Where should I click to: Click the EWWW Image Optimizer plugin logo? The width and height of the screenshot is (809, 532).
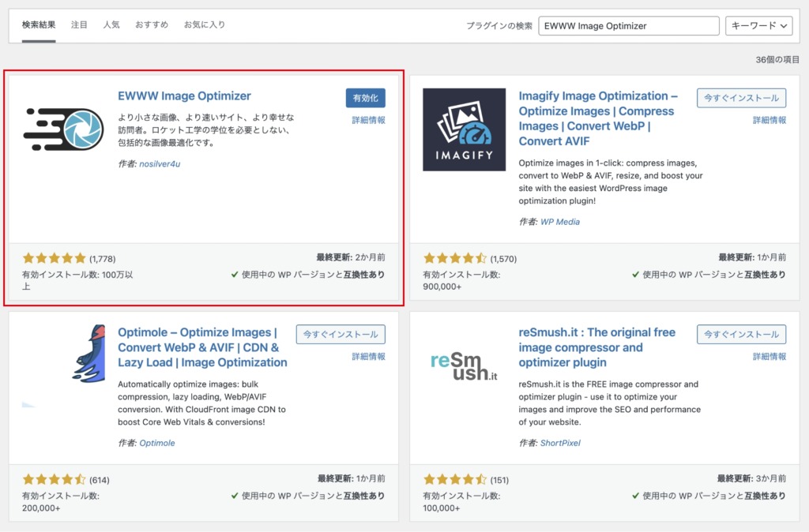pos(63,129)
